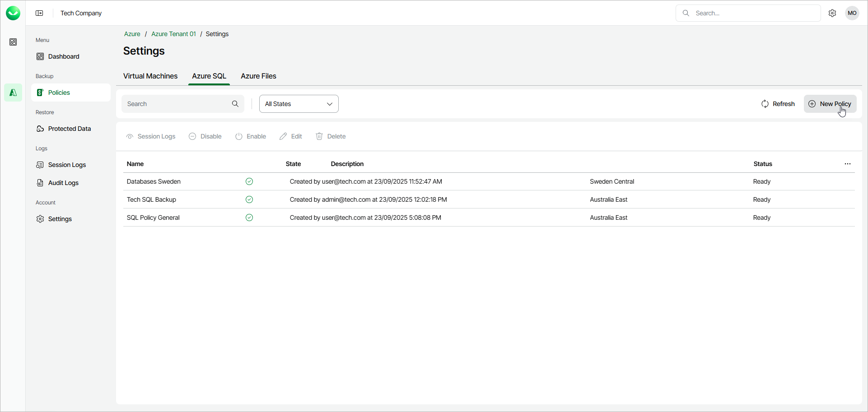
Task: Open Audit Logs in sidebar
Action: [63, 183]
